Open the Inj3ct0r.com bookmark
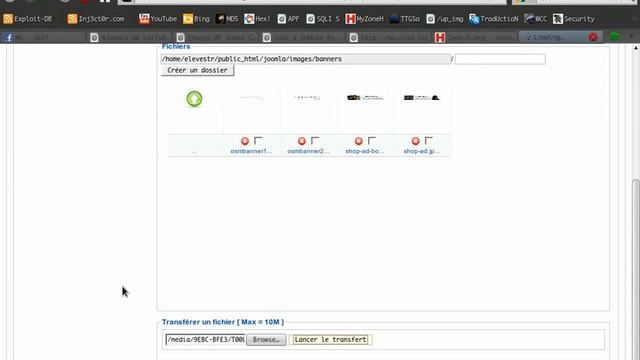Image resolution: width=640 pixels, height=360 pixels. click(96, 19)
